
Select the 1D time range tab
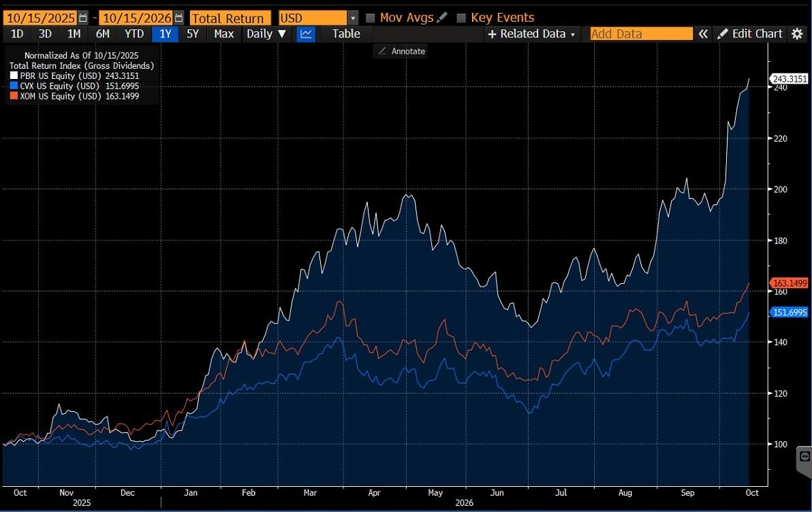coord(17,34)
